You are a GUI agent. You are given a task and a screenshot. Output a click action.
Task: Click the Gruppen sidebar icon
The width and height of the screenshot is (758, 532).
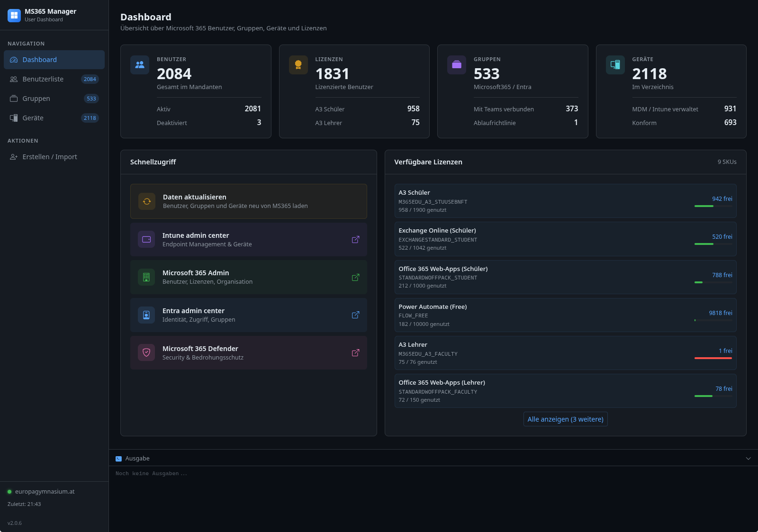[14, 99]
